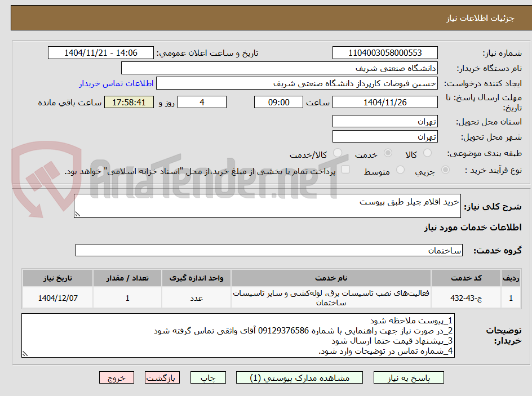Viewport: 532px width, 396px height.
Task: Click the announcement date field 1404/11/21 - 14:06
Action: point(101,53)
